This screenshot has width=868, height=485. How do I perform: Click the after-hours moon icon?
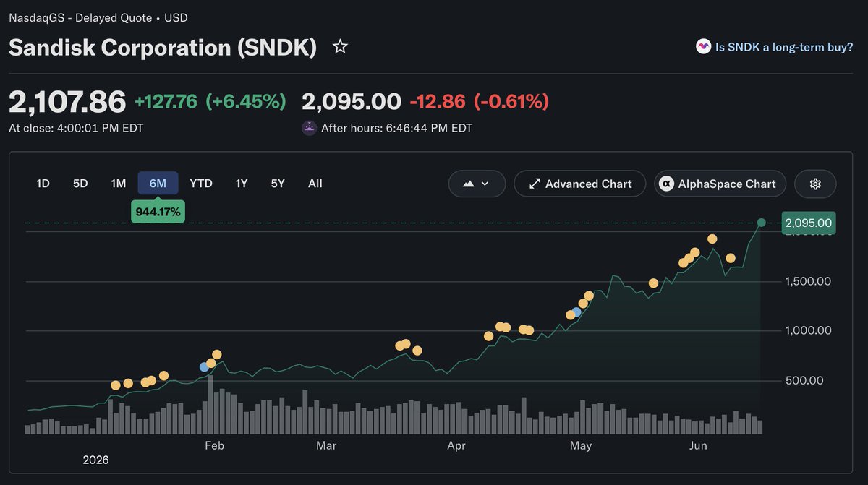pyautogui.click(x=309, y=128)
